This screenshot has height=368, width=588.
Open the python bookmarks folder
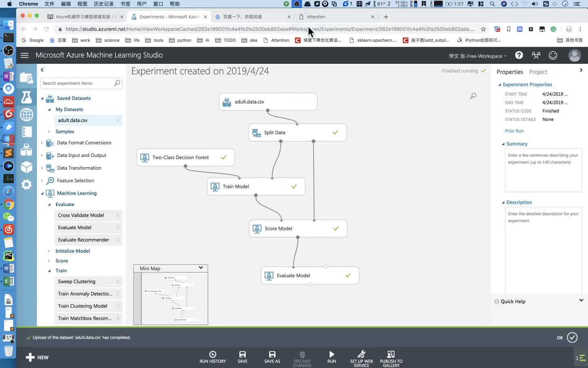pyautogui.click(x=180, y=40)
